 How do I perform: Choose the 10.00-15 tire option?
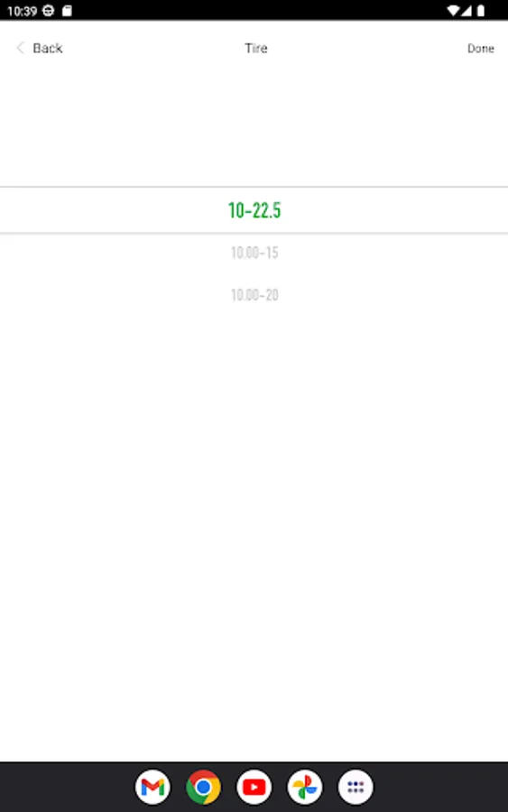coord(254,253)
